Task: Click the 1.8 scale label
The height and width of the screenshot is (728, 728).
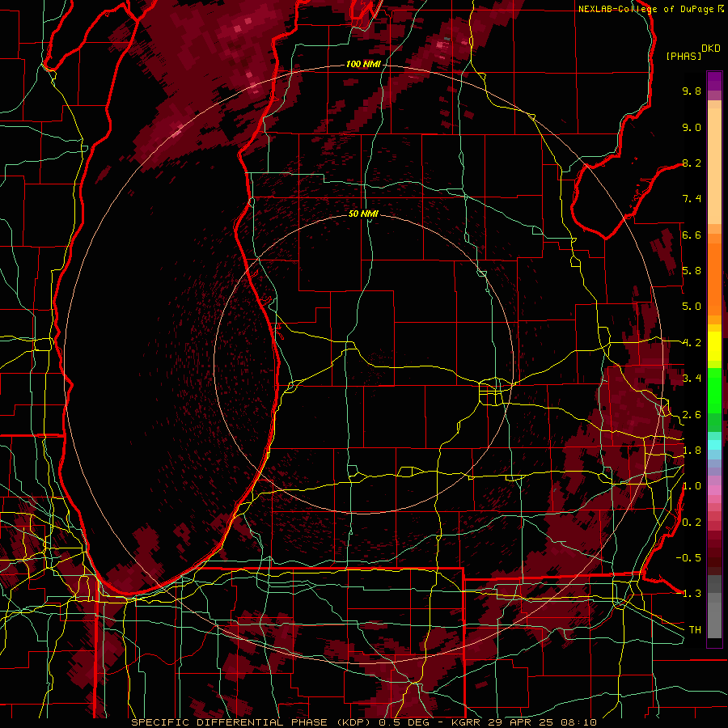Action: coord(692,451)
